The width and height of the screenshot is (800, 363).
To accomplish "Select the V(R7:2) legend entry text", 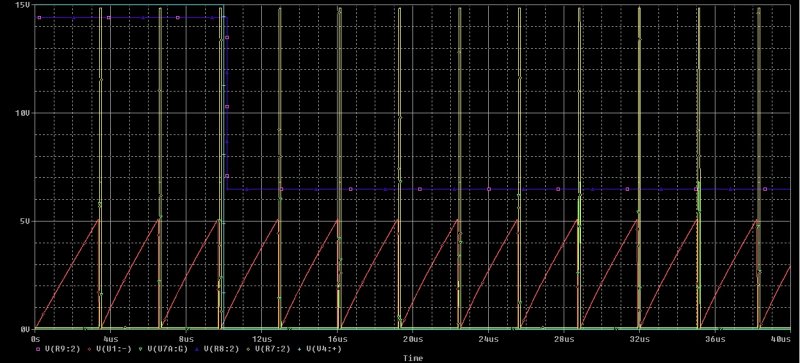I will point(273,349).
